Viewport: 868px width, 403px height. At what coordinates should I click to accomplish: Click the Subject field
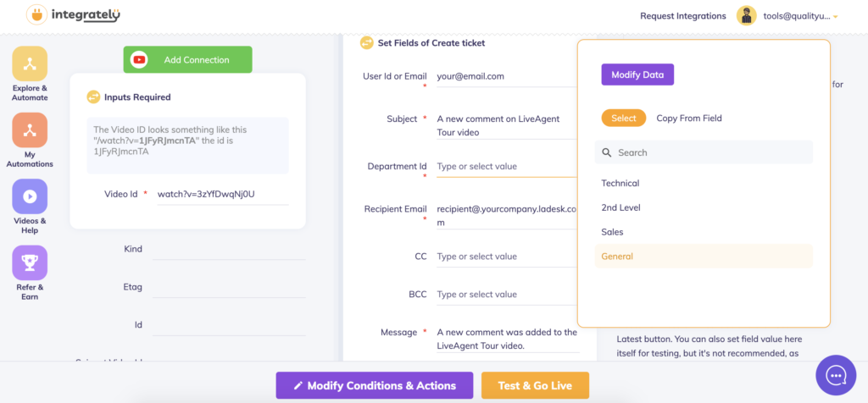pos(509,125)
